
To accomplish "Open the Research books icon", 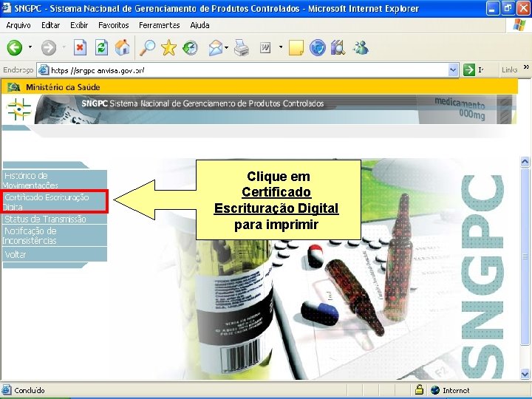I will (338, 48).
